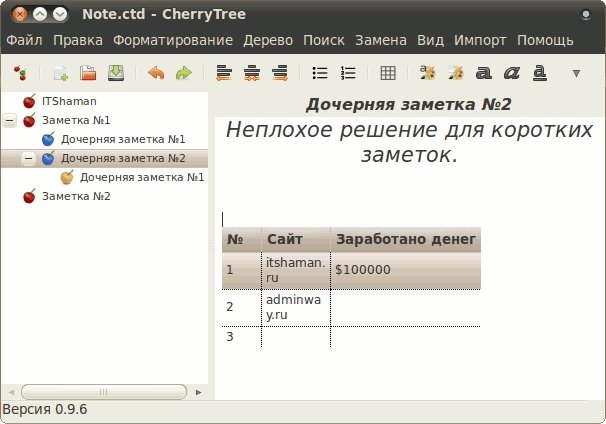Screen dimensions: 606x424
Task: Open the Импорт menu
Action: pyautogui.click(x=480, y=41)
